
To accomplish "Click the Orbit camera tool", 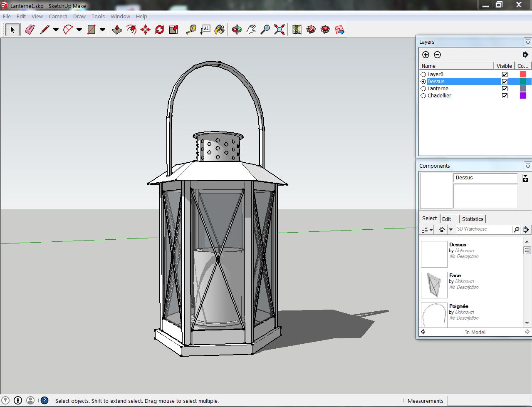I will [x=237, y=30].
